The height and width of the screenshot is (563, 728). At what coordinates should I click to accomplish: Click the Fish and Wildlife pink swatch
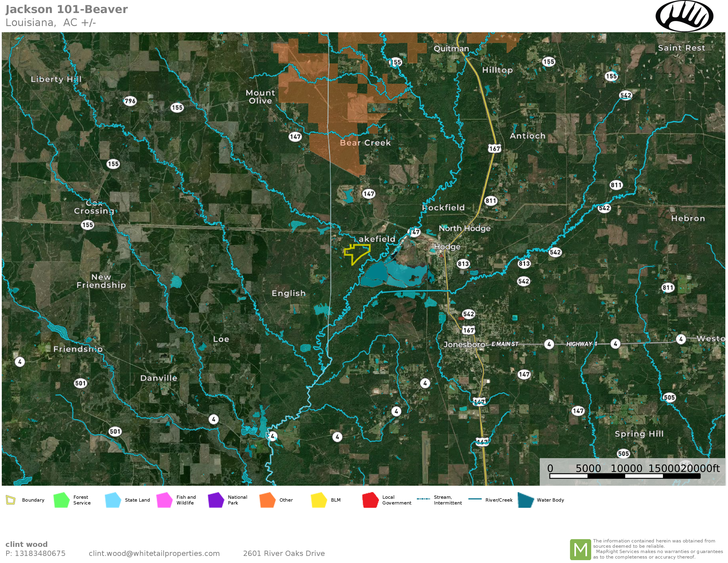164,500
